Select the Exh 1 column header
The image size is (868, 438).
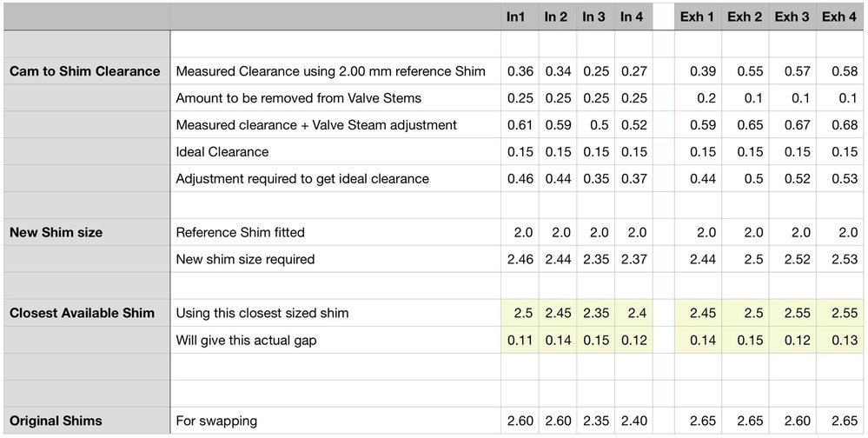tap(698, 17)
